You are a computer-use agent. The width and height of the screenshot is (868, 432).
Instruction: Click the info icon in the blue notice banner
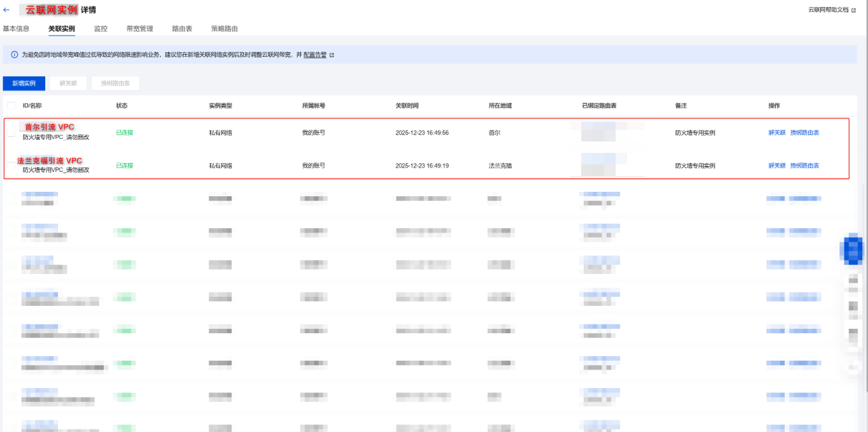14,55
